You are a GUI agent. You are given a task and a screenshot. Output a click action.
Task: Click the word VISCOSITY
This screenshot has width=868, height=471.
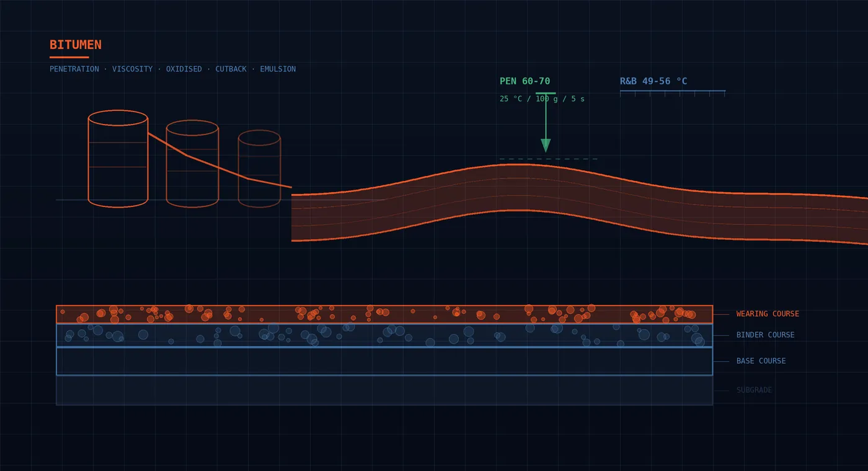132,69
